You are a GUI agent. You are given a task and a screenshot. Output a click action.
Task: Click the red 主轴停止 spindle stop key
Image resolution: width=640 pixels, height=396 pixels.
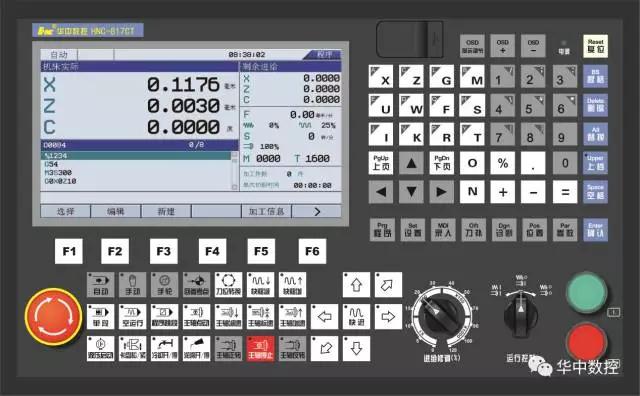(x=260, y=349)
